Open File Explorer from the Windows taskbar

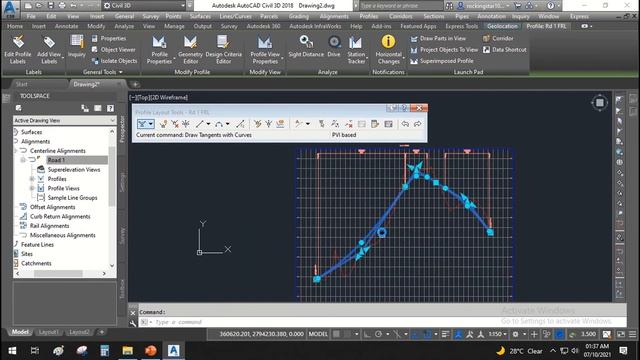click(x=127, y=351)
